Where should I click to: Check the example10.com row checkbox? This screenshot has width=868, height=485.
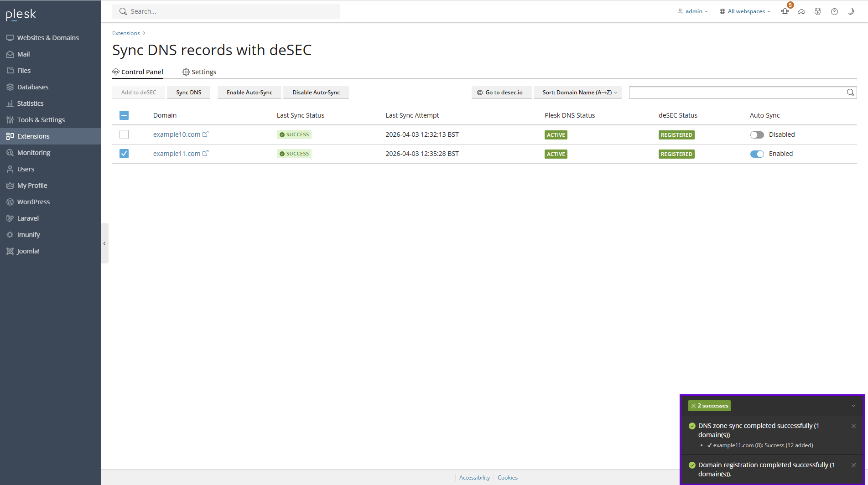[x=124, y=134]
